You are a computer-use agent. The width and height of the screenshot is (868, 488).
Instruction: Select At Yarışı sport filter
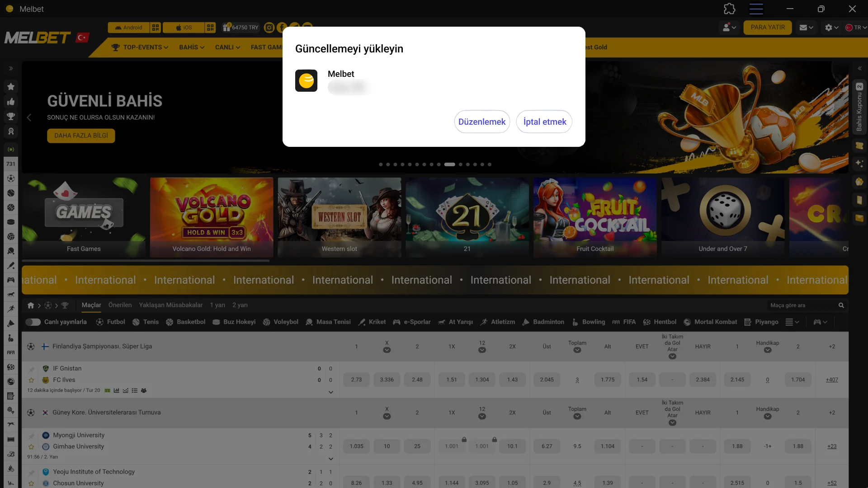click(456, 322)
